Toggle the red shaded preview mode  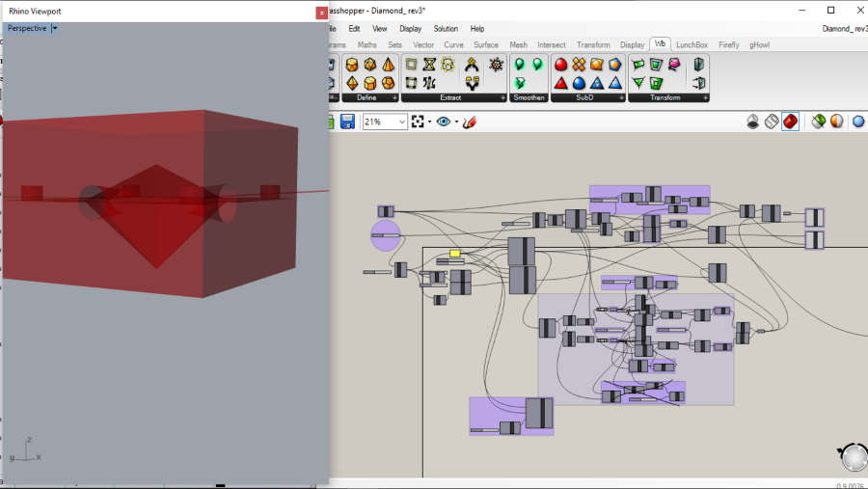pos(791,122)
